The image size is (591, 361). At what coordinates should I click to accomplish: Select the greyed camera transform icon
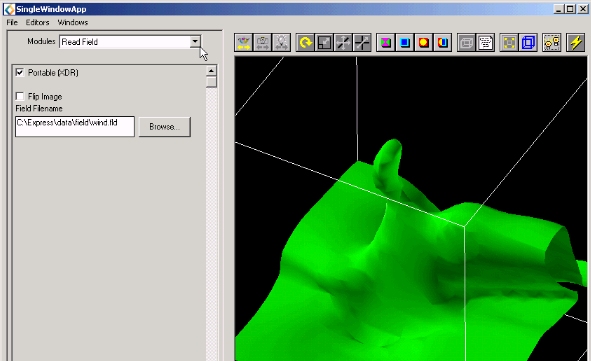[263, 42]
